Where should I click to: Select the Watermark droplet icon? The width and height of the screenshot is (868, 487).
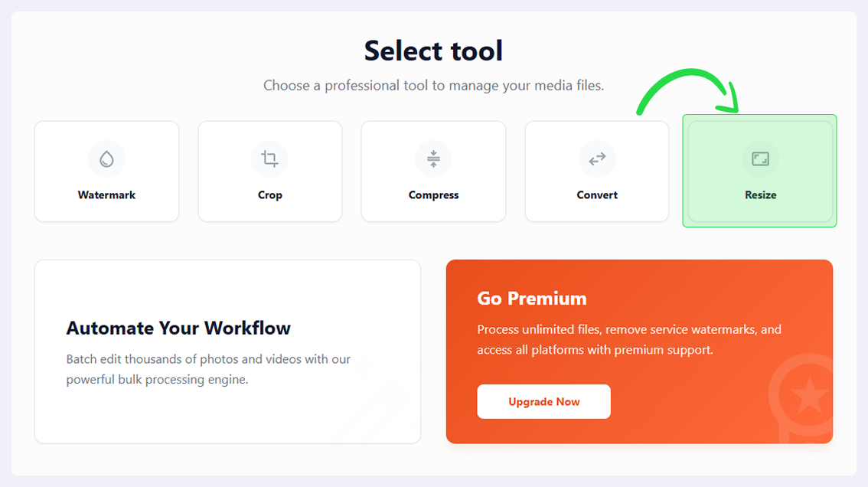click(106, 159)
